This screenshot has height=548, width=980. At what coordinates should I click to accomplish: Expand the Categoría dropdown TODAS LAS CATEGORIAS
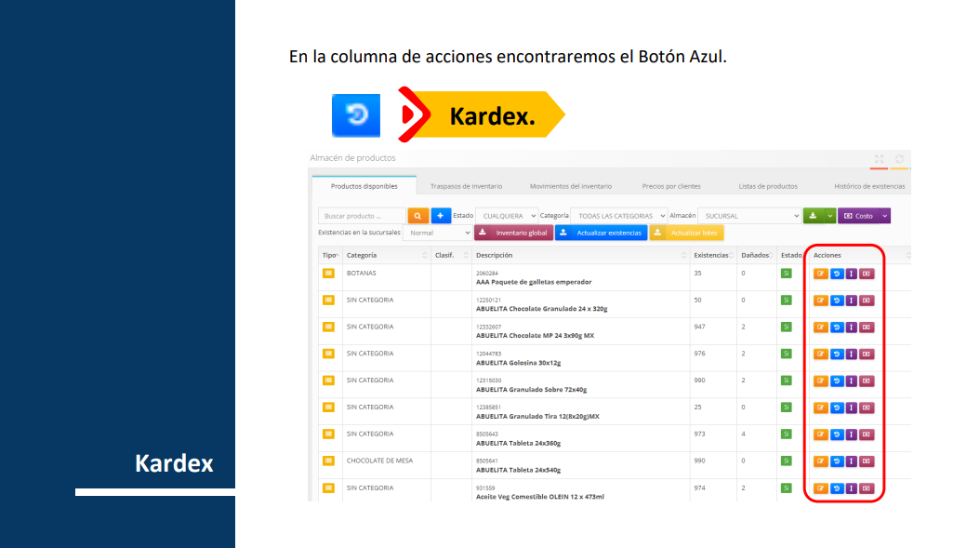coord(617,216)
